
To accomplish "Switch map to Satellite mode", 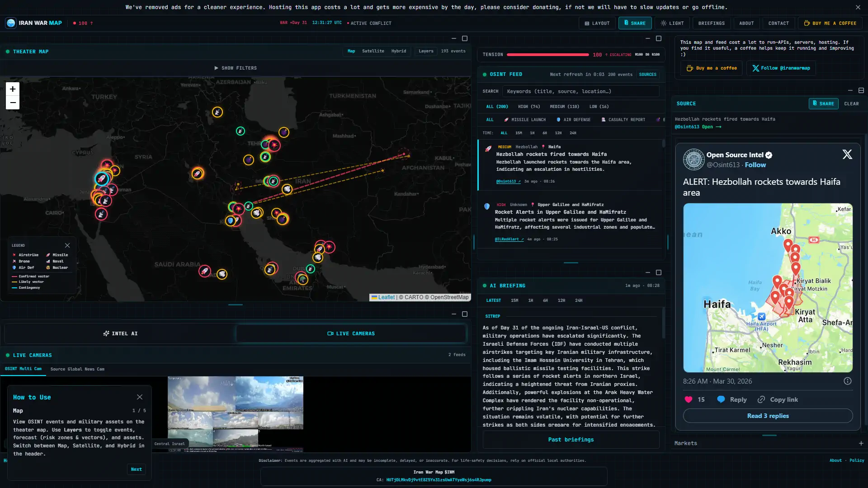I will pyautogui.click(x=373, y=51).
